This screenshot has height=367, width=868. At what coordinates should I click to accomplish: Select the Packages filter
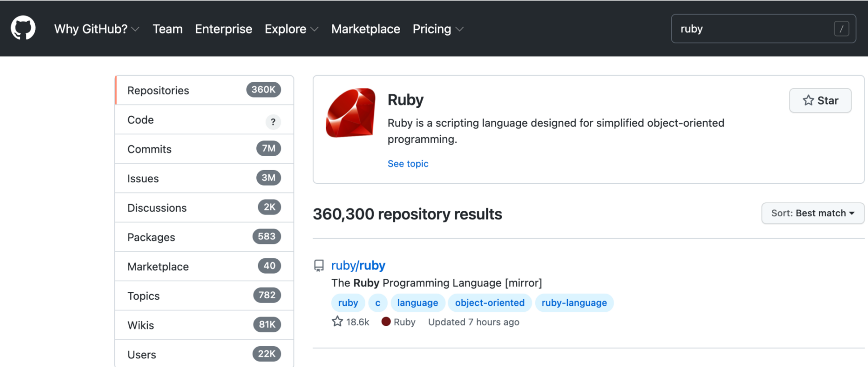(x=204, y=237)
